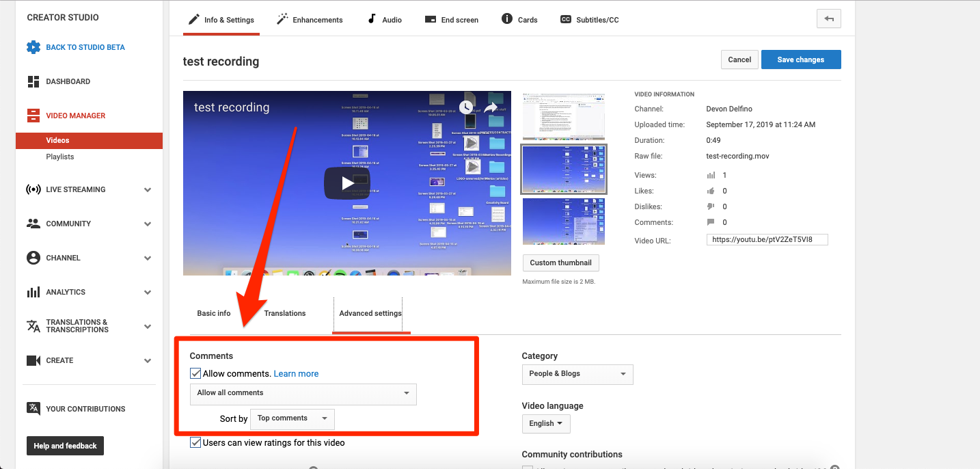
Task: Click the Back to Studio Beta gear icon
Action: [33, 47]
